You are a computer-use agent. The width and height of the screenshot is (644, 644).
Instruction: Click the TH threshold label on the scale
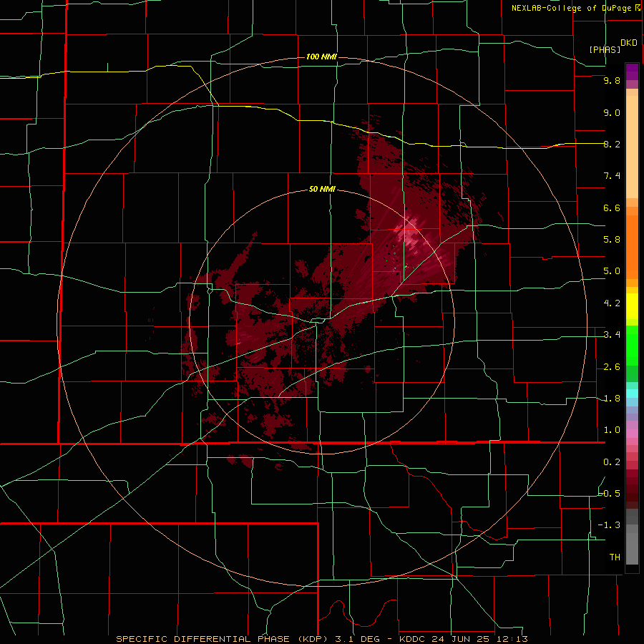[x=615, y=557]
